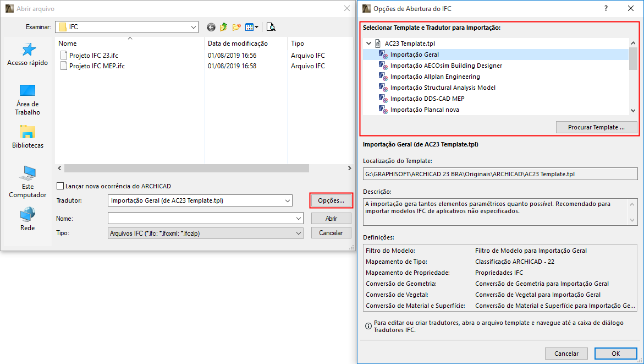Click file list scroll right arrow
Viewport: 644px width, 364px height.
[x=349, y=168]
